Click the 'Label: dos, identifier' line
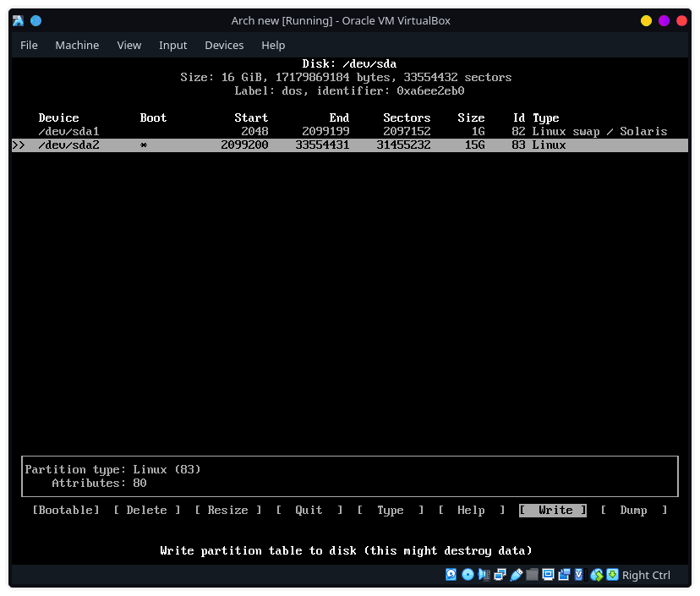This screenshot has height=596, width=700. tap(349, 90)
